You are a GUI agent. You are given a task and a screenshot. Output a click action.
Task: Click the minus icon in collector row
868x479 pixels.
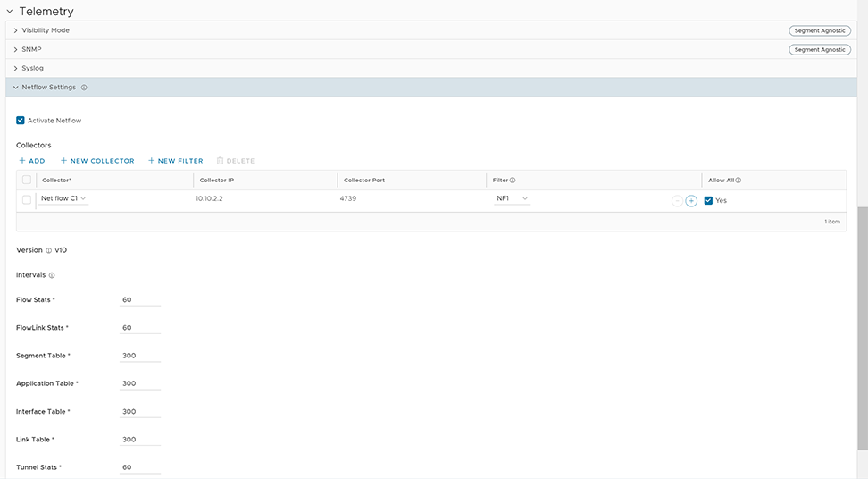tap(677, 201)
